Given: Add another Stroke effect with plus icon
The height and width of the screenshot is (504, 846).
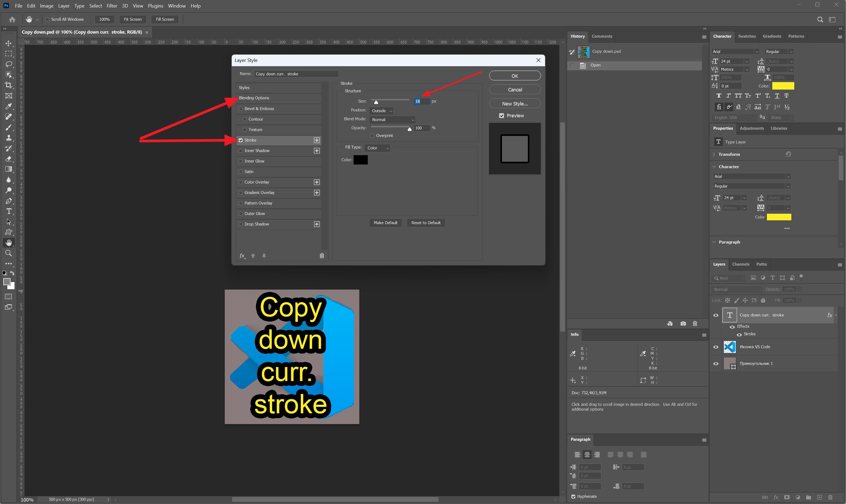Looking at the screenshot, I should click(x=317, y=140).
